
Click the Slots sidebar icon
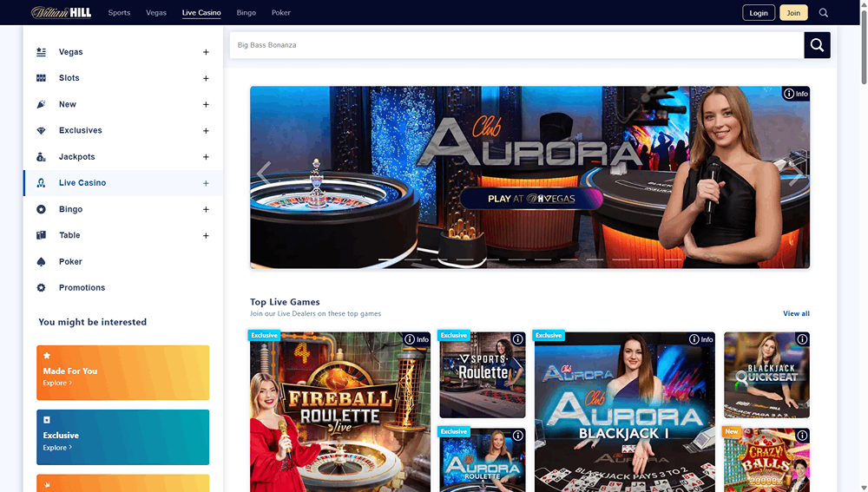41,78
